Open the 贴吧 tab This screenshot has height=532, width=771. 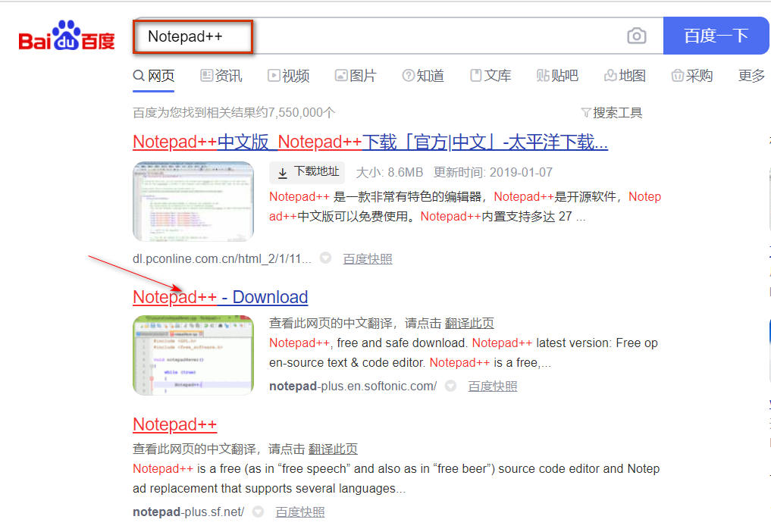(x=557, y=76)
